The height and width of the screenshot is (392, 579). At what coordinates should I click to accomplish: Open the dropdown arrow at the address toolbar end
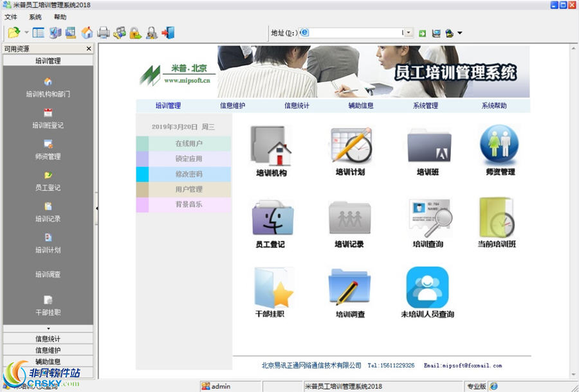[460, 33]
